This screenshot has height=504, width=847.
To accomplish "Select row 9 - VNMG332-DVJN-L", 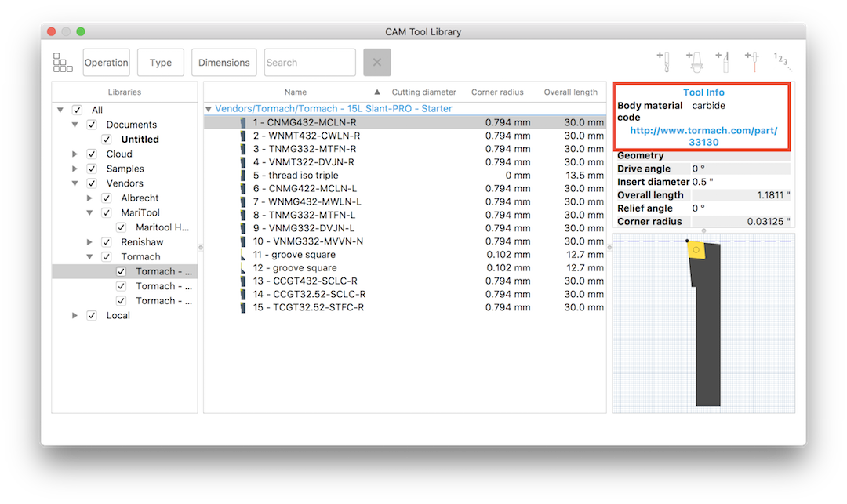I will click(x=405, y=228).
